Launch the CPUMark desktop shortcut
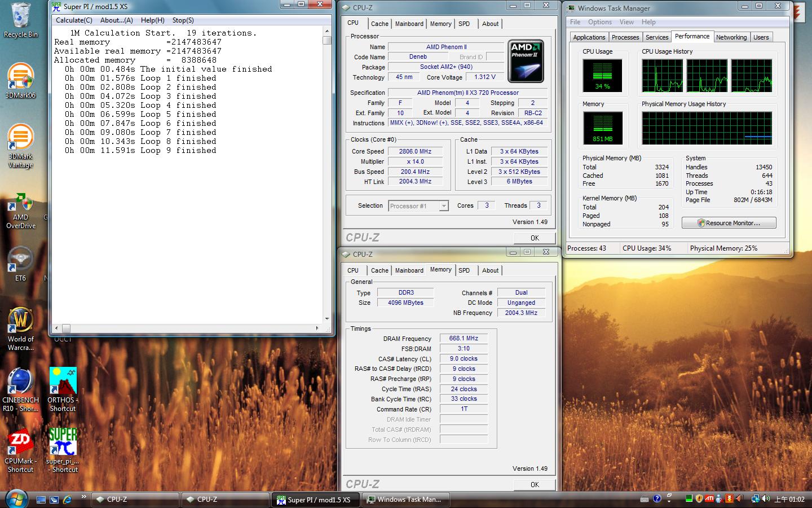This screenshot has width=812, height=508. click(x=20, y=452)
